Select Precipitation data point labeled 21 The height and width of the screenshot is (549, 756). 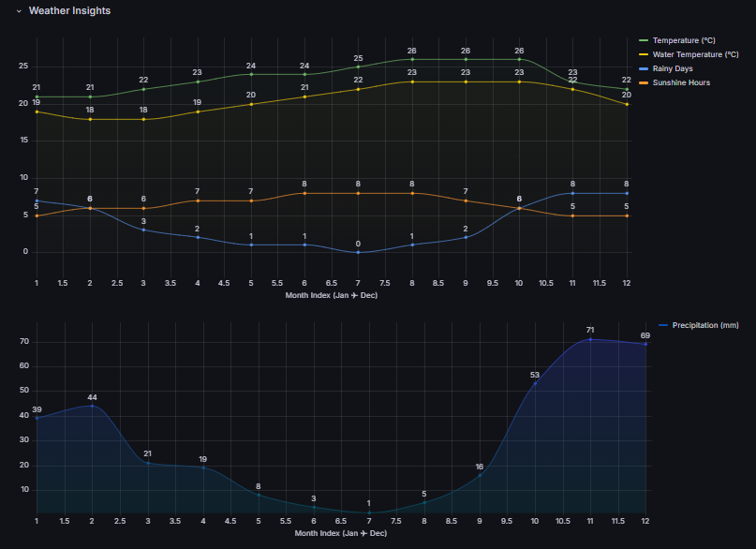pos(147,463)
